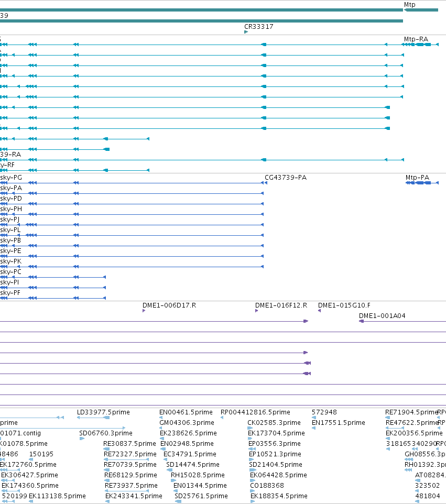Click the 481804 label
446x504 pixels.
click(428, 496)
